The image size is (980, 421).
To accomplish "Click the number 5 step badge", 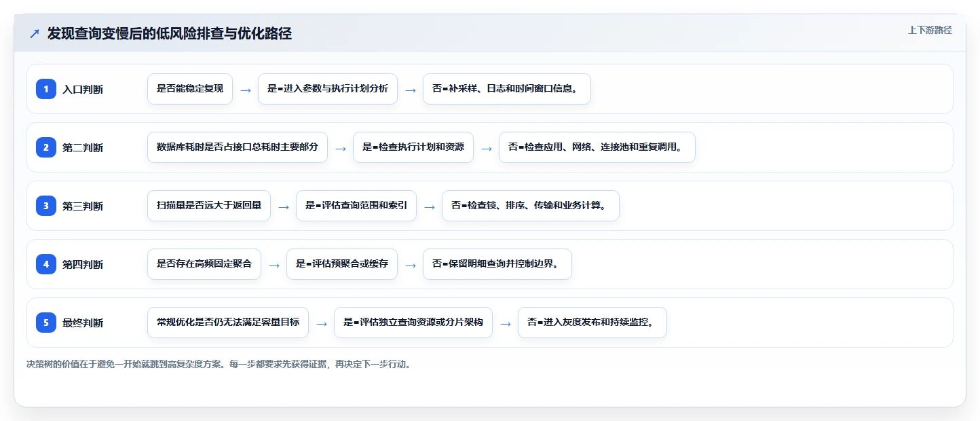I will click(46, 323).
